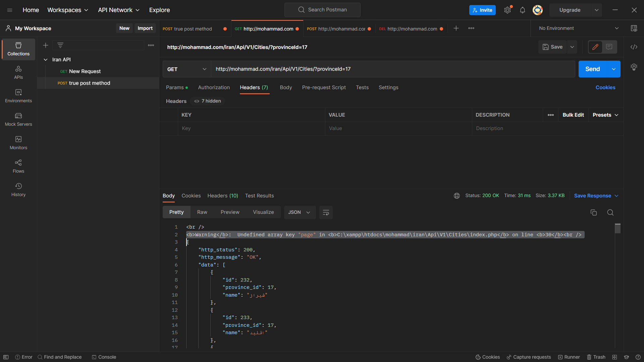The width and height of the screenshot is (644, 362).
Task: Open the Save options arrow
Action: coord(572,47)
